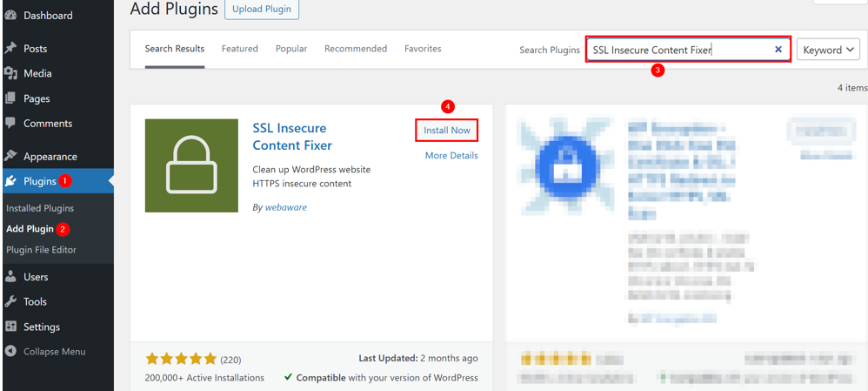This screenshot has width=868, height=391.
Task: Click the Search Plugins input field
Action: pos(688,50)
